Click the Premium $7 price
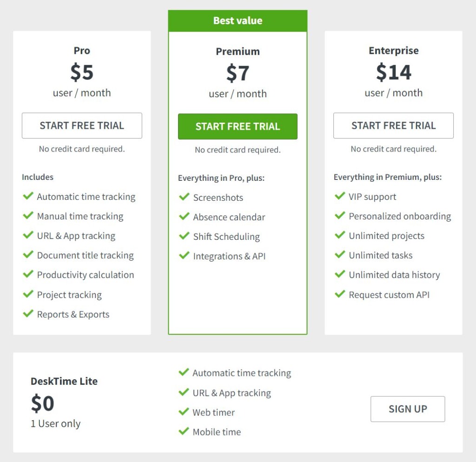Viewport: 476px width, 462px height. tap(238, 73)
